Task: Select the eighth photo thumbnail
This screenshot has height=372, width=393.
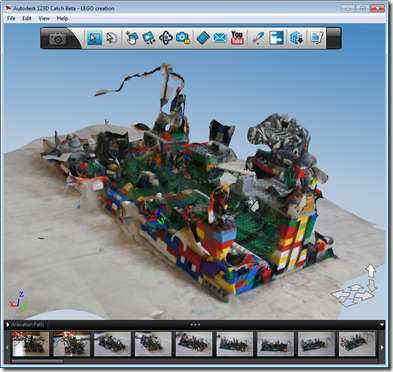Action: click(x=316, y=344)
